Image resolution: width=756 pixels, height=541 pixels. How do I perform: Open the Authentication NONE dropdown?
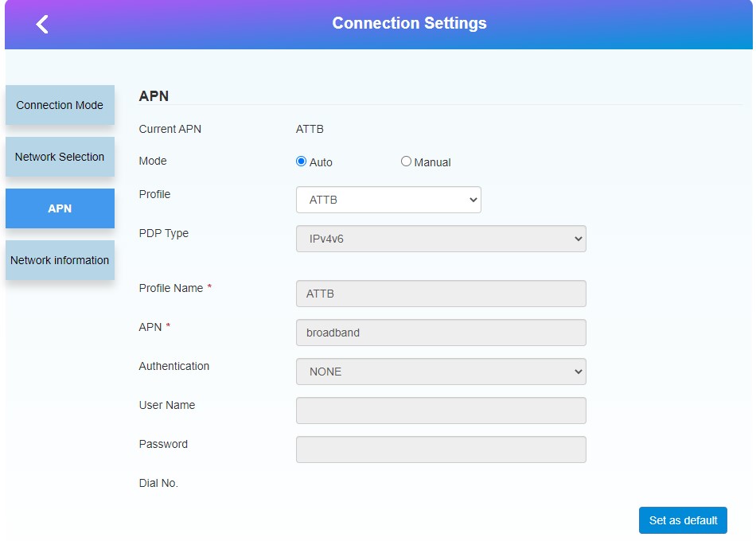click(441, 372)
